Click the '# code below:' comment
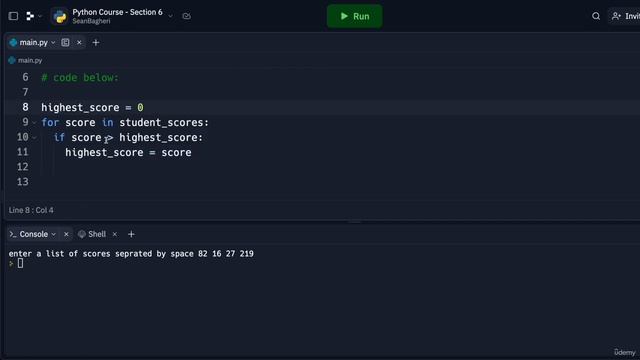Image resolution: width=640 pixels, height=360 pixels. (80, 78)
